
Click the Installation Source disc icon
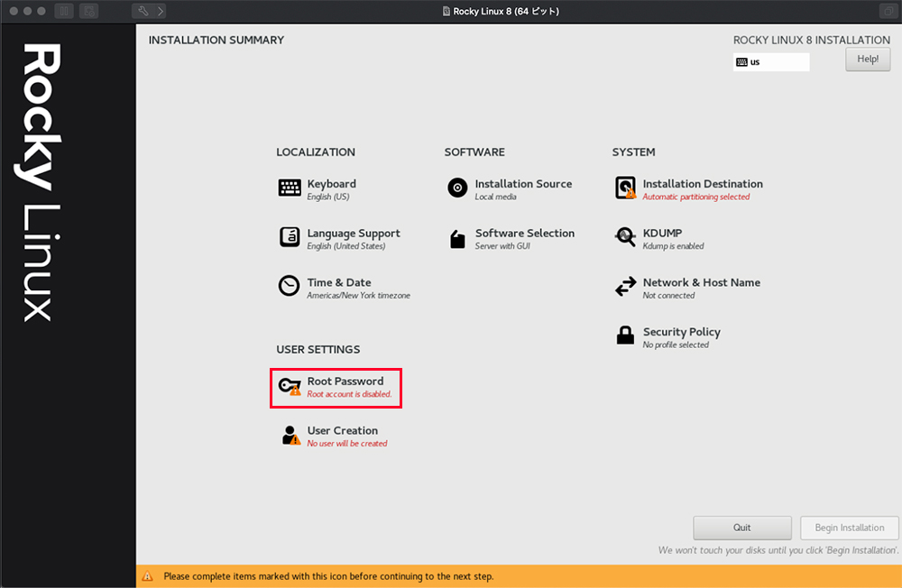pyautogui.click(x=457, y=188)
